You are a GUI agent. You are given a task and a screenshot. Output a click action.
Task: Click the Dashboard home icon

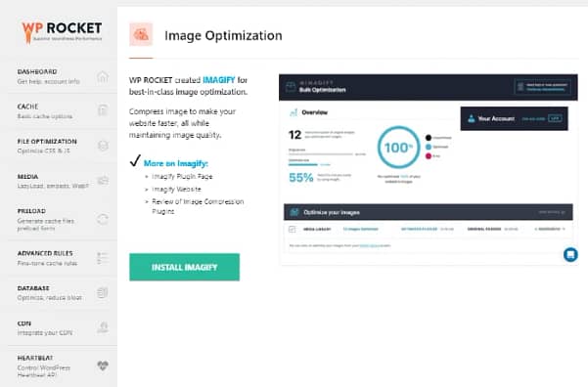[103, 77]
